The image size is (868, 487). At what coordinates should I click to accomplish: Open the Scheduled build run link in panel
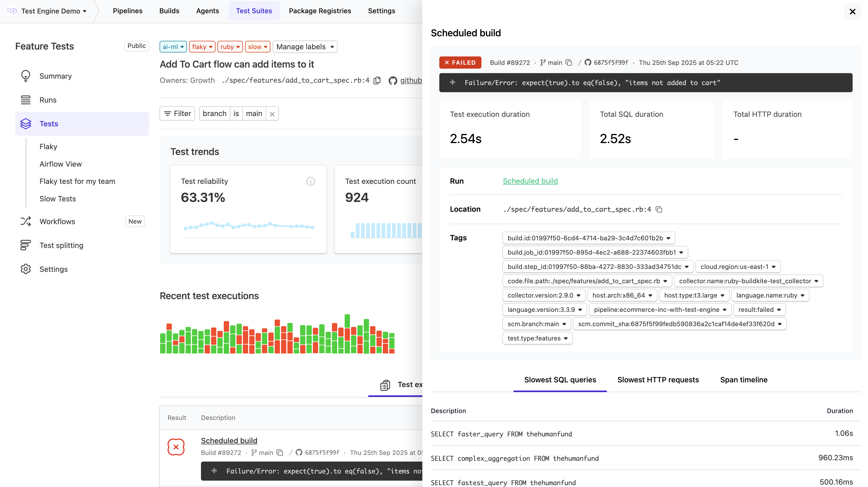point(530,181)
